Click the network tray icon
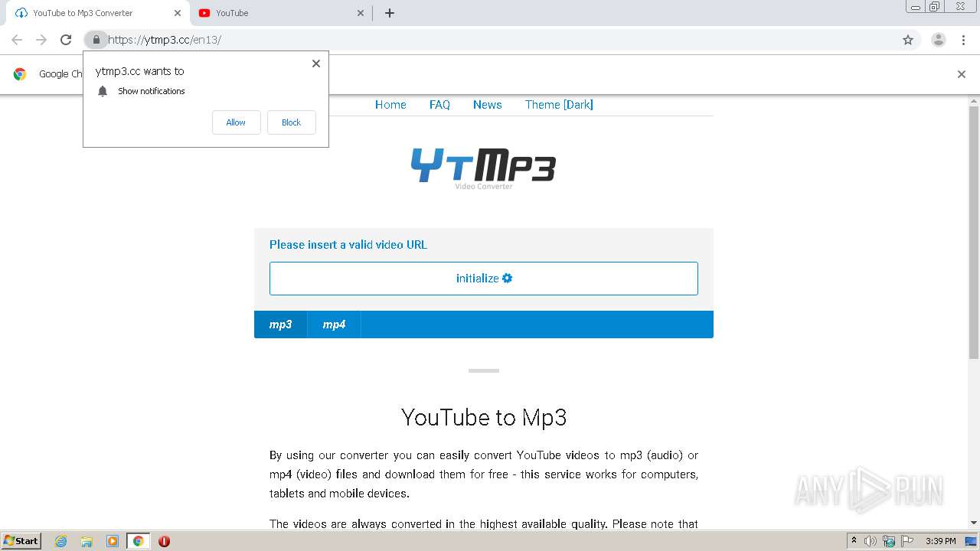The height and width of the screenshot is (551, 980). [x=889, y=541]
